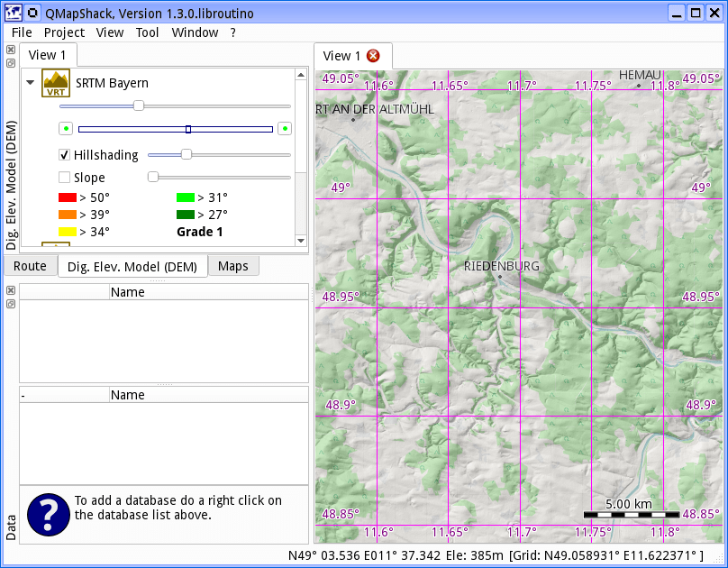The image size is (728, 568).
Task: Click the bright green > 31° swatch
Action: pyautogui.click(x=186, y=197)
